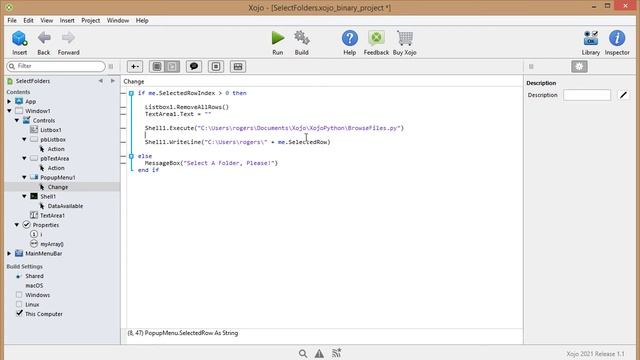Select Listbox1 in the navigator
640x360 pixels.
click(x=51, y=130)
